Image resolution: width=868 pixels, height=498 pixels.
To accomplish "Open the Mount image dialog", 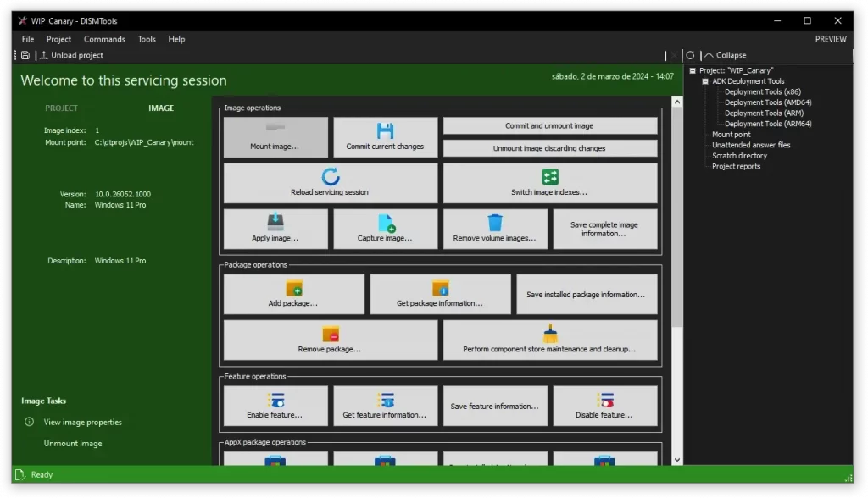I will (275, 136).
